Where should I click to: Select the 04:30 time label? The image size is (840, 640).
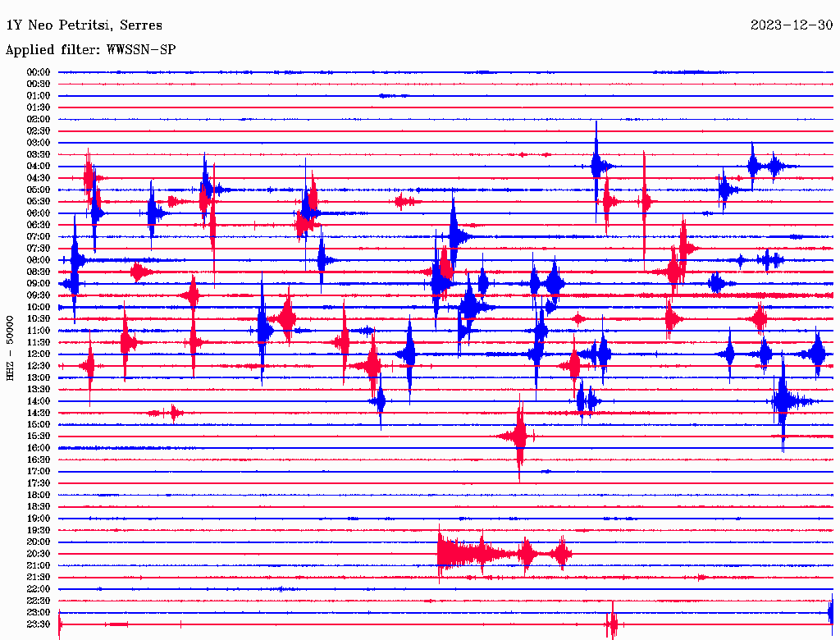pyautogui.click(x=39, y=178)
